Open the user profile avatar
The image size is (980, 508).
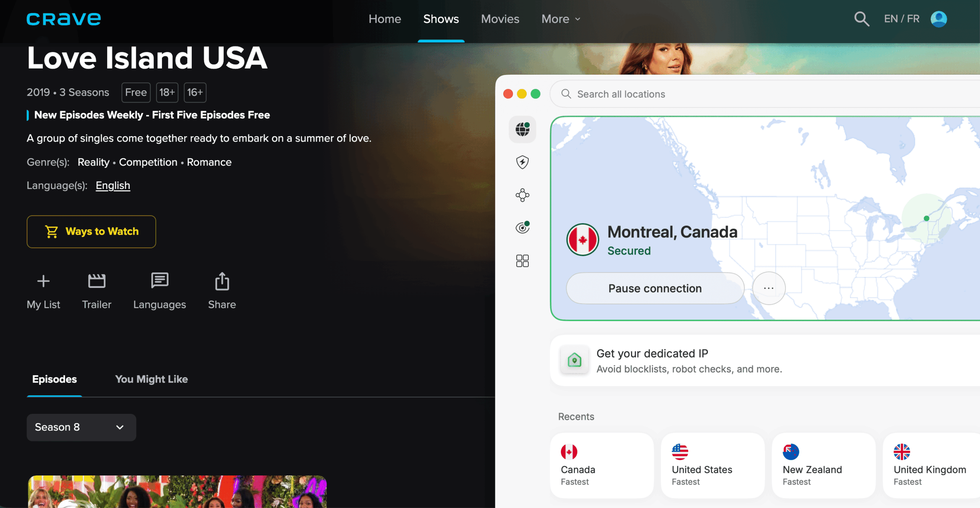pyautogui.click(x=939, y=19)
